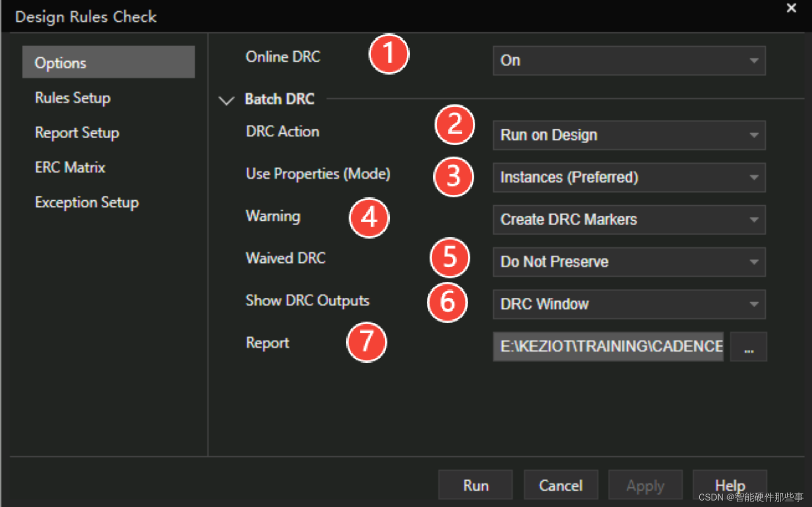
Task: Expand the Waived DRC dropdown
Action: click(x=629, y=262)
